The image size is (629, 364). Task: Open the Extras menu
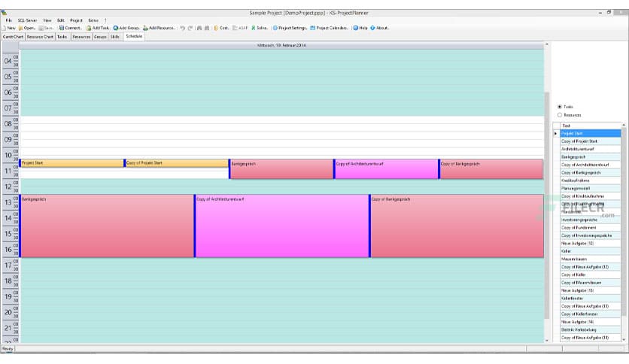tap(93, 20)
